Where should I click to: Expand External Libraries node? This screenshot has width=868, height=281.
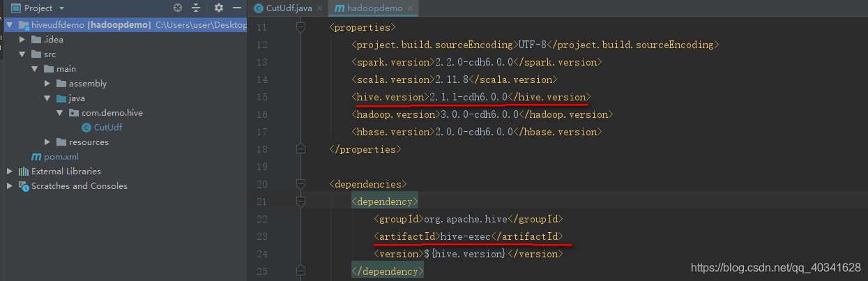(9, 172)
